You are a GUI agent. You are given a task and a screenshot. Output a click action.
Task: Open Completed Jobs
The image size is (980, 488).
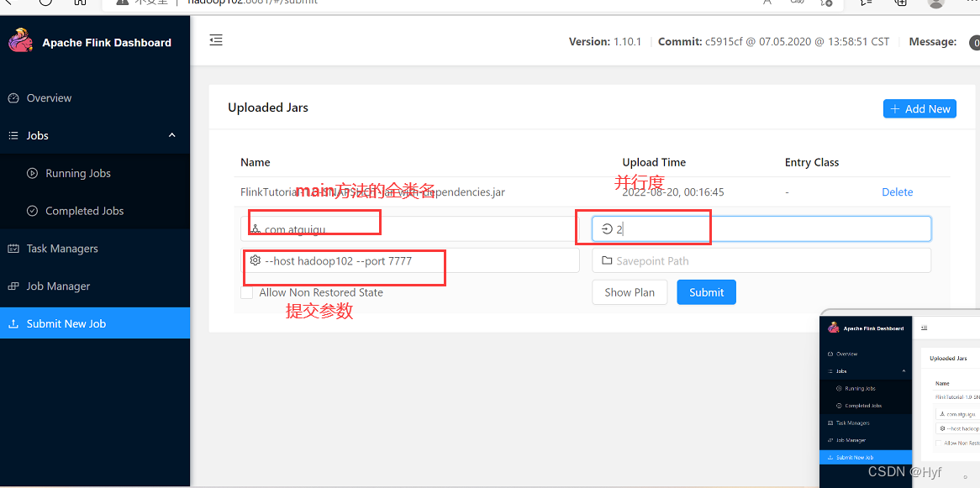95,211
